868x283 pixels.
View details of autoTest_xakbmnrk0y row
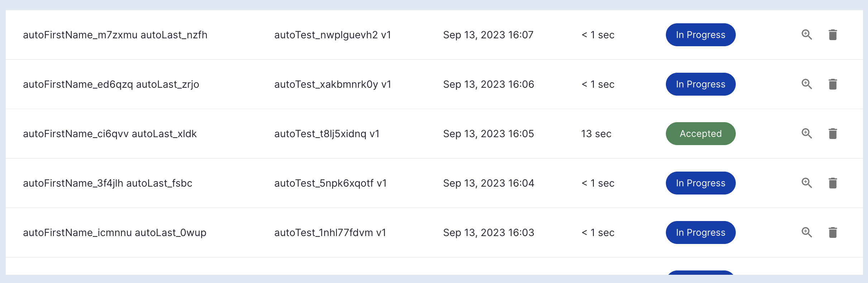click(x=807, y=84)
